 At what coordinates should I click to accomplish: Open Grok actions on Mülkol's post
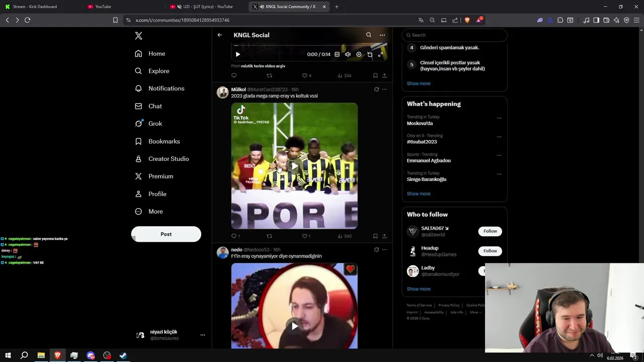point(376,89)
